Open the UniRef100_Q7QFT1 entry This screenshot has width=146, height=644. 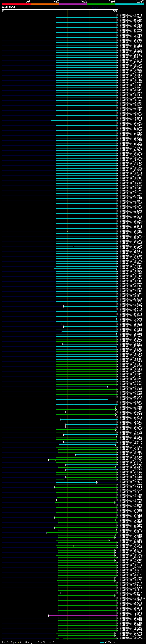point(131,417)
